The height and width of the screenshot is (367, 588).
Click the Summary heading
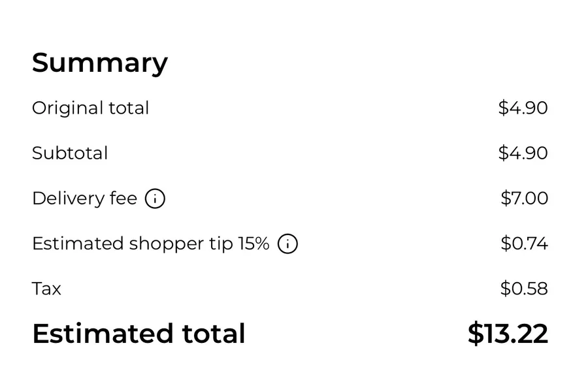click(x=99, y=63)
